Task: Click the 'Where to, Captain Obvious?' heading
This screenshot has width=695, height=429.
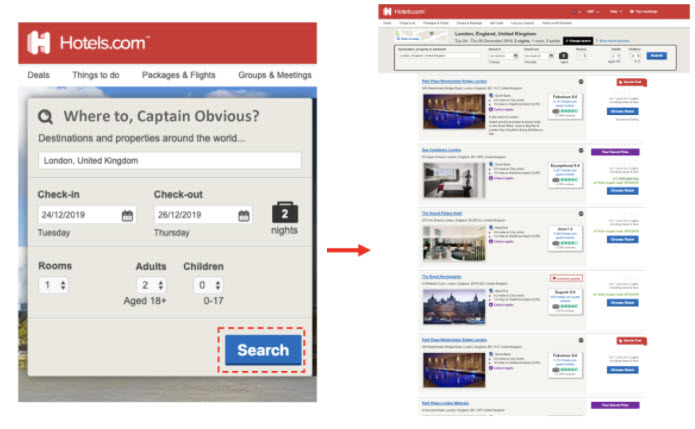Action: pos(161,116)
